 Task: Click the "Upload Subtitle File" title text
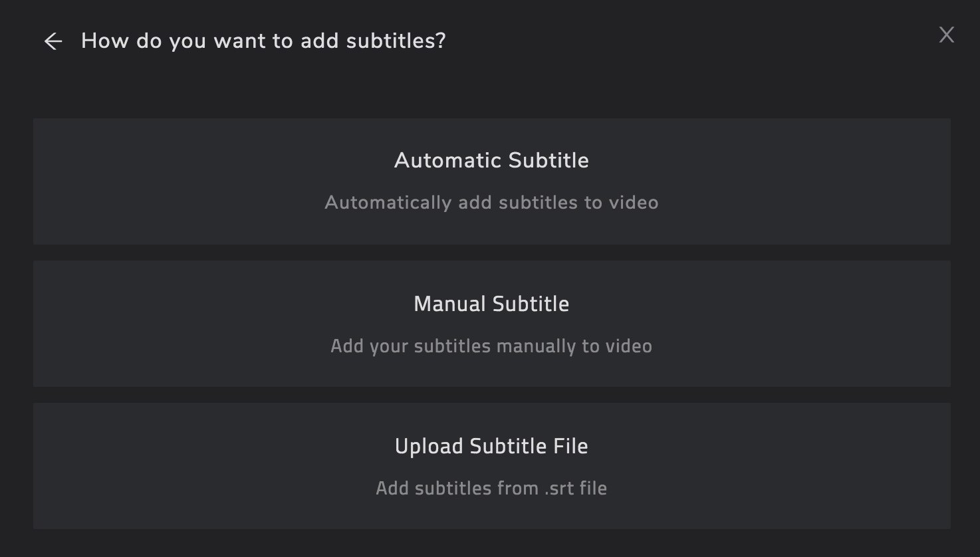tap(491, 446)
